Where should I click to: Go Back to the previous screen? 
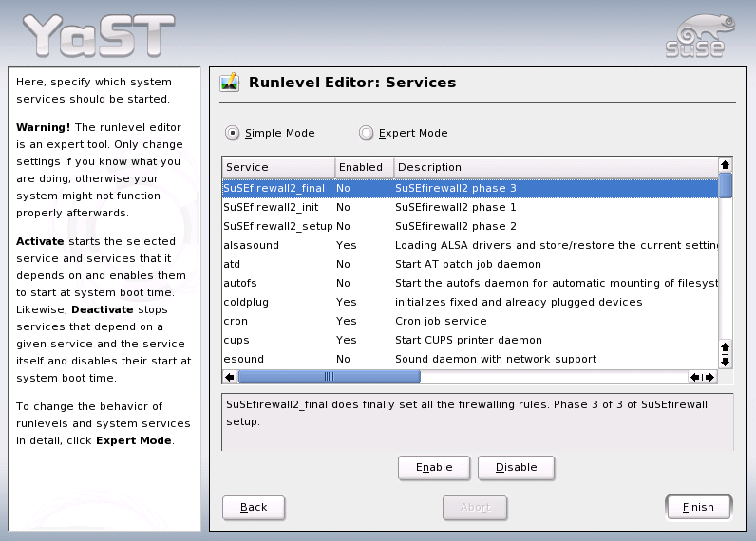click(254, 507)
